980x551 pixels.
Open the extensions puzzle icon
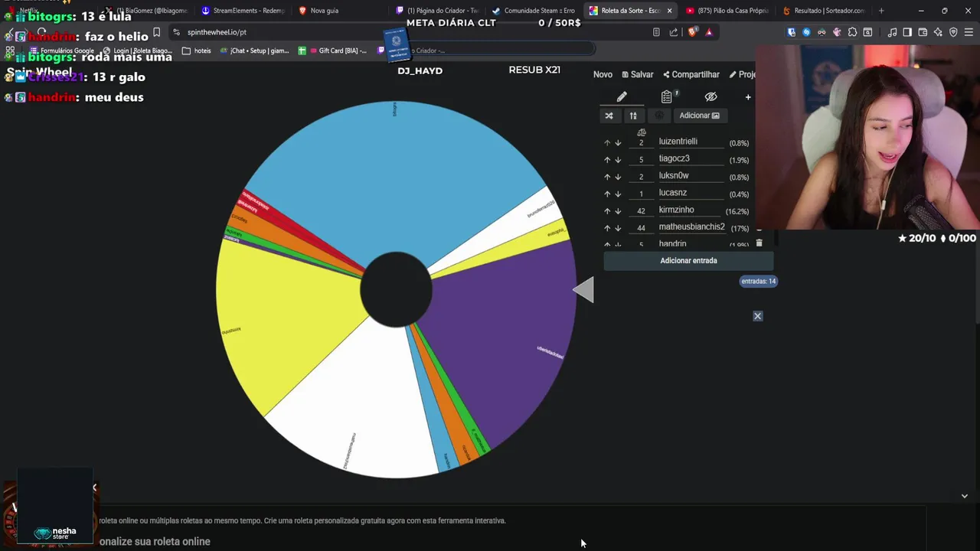pos(852,32)
